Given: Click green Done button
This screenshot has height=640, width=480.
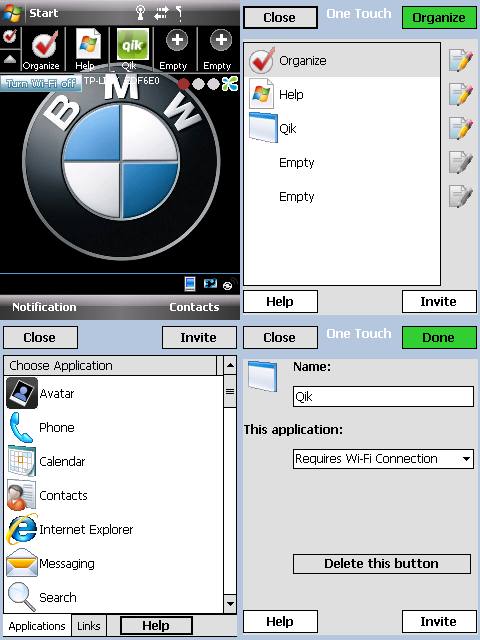Looking at the screenshot, I should [439, 338].
